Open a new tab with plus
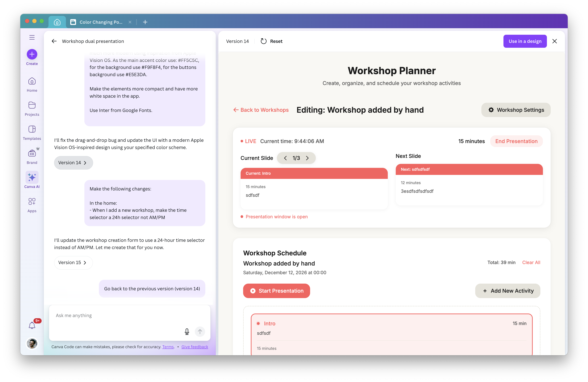The image size is (588, 382). pyautogui.click(x=145, y=22)
